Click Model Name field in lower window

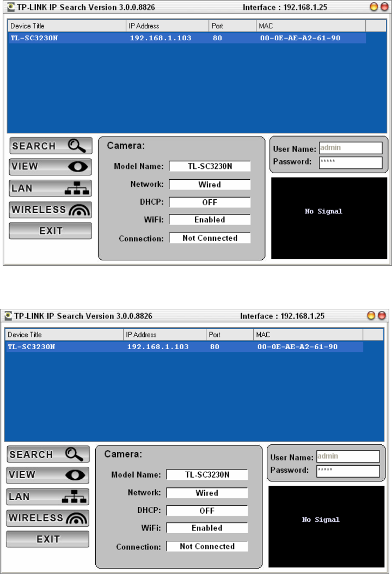tap(207, 475)
